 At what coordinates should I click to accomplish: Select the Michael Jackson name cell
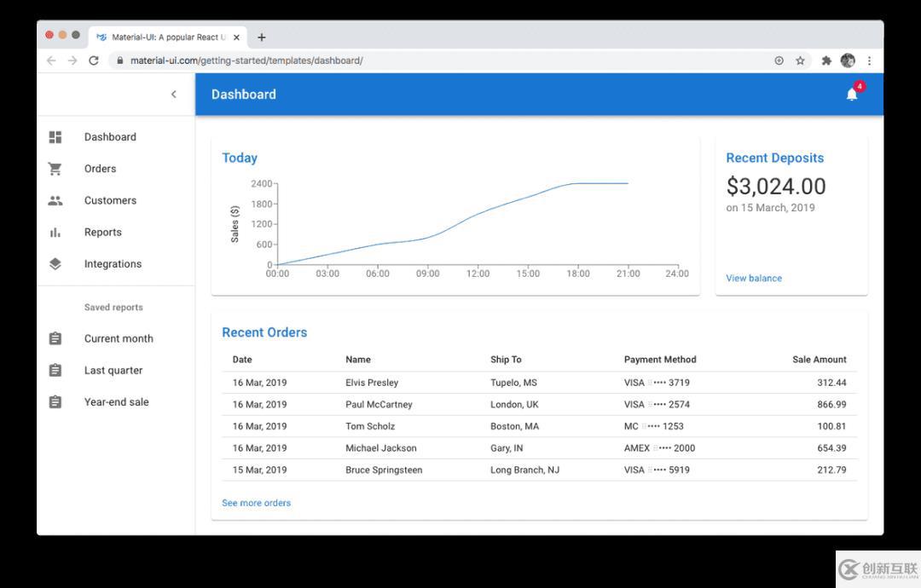[x=380, y=447]
